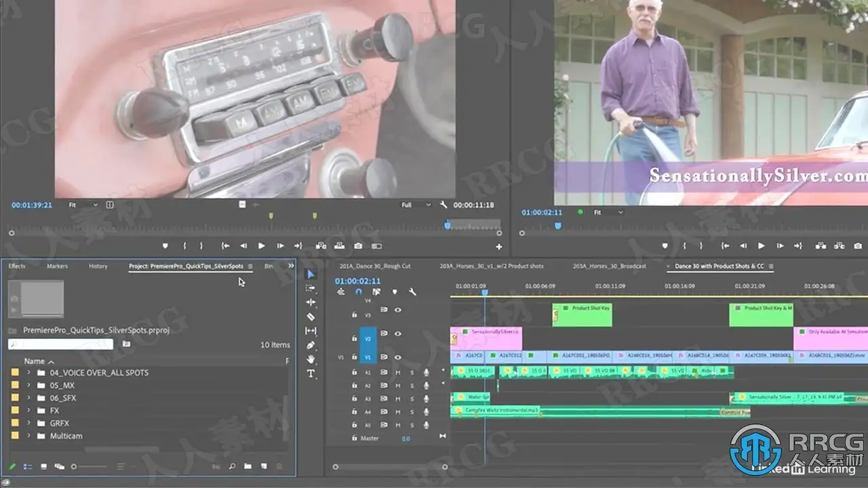Select the Type tool
868x488 pixels.
311,373
